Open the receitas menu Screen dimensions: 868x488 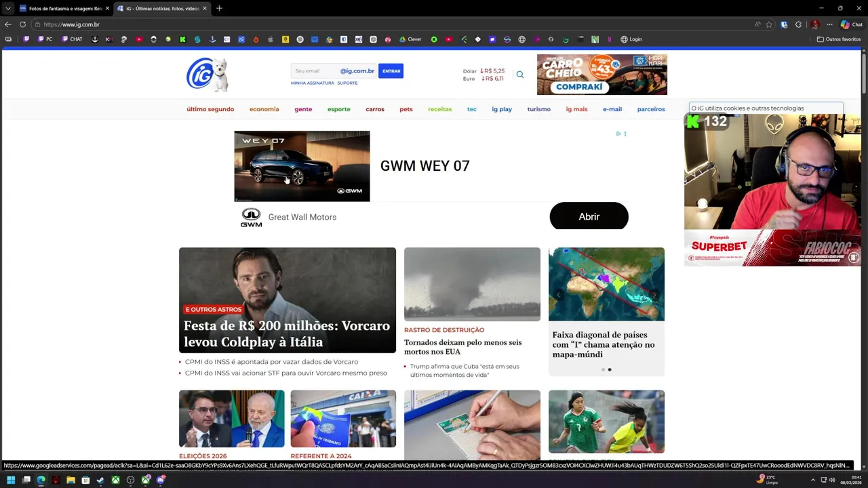point(440,109)
